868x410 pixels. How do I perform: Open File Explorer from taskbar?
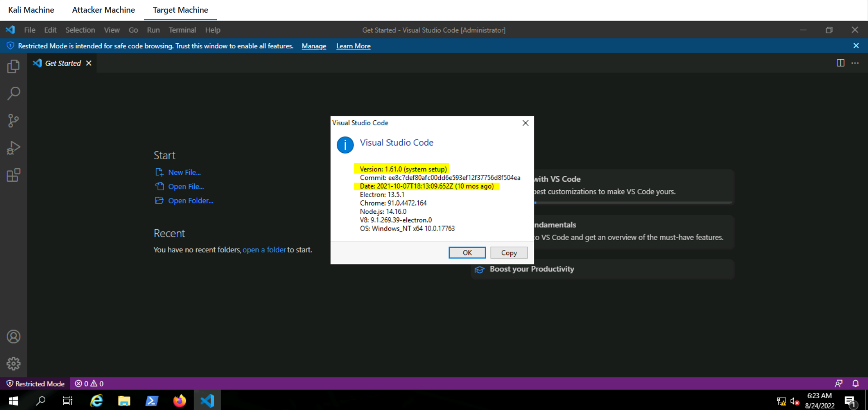click(x=124, y=401)
